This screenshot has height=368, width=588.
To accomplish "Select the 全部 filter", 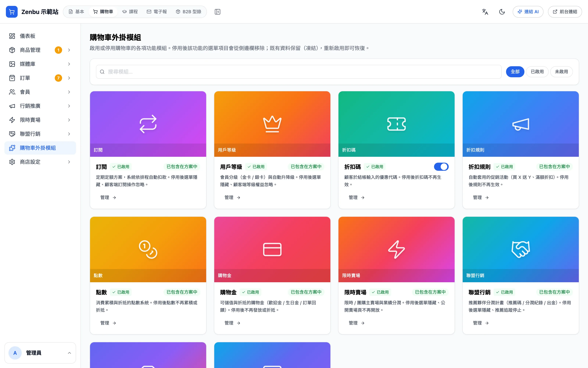I will (515, 72).
